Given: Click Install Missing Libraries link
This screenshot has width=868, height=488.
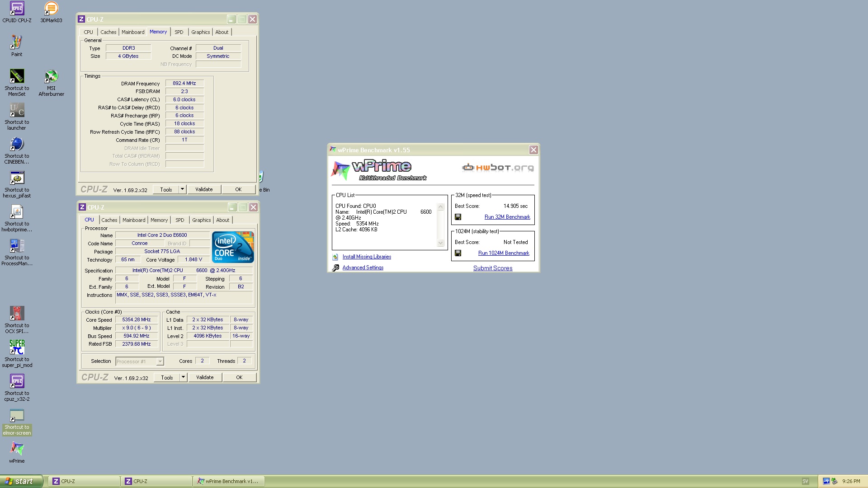Looking at the screenshot, I should [x=367, y=257].
